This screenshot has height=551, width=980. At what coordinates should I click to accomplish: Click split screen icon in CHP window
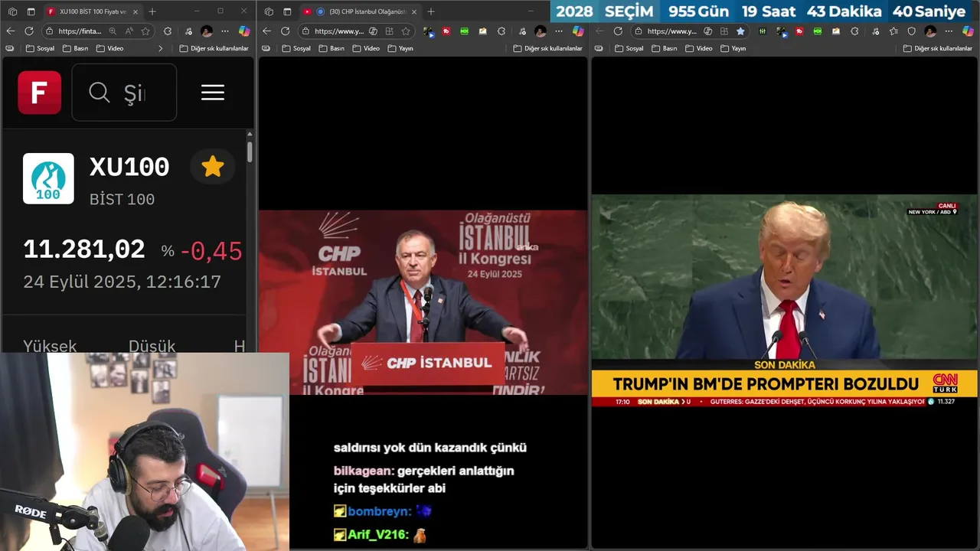point(390,31)
